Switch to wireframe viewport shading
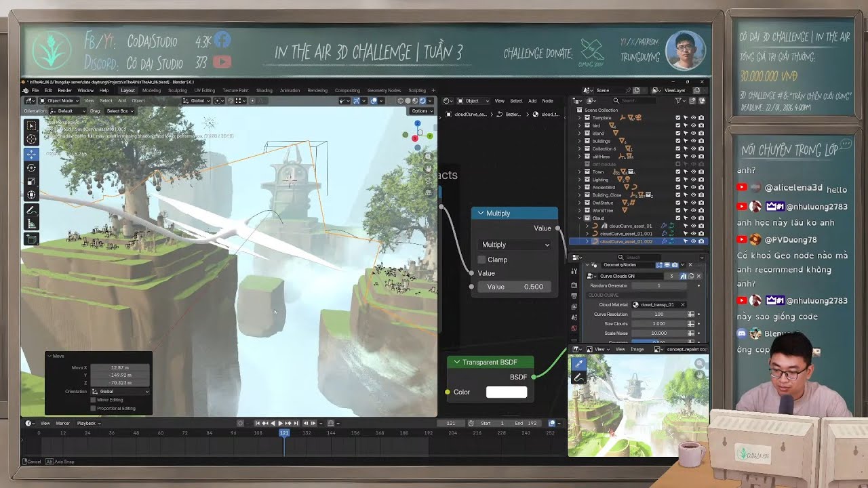 [400, 100]
